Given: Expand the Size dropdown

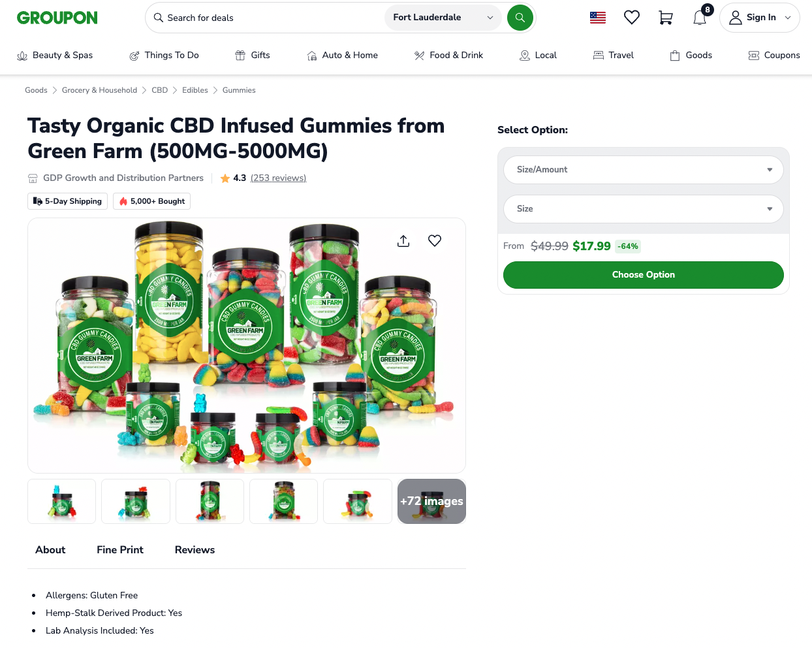Looking at the screenshot, I should (643, 209).
